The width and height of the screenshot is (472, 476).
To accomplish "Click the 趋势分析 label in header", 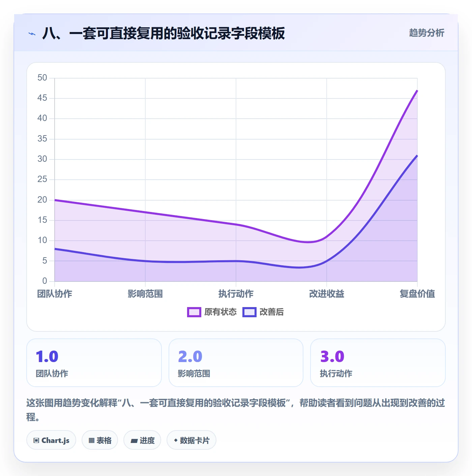I will point(426,33).
